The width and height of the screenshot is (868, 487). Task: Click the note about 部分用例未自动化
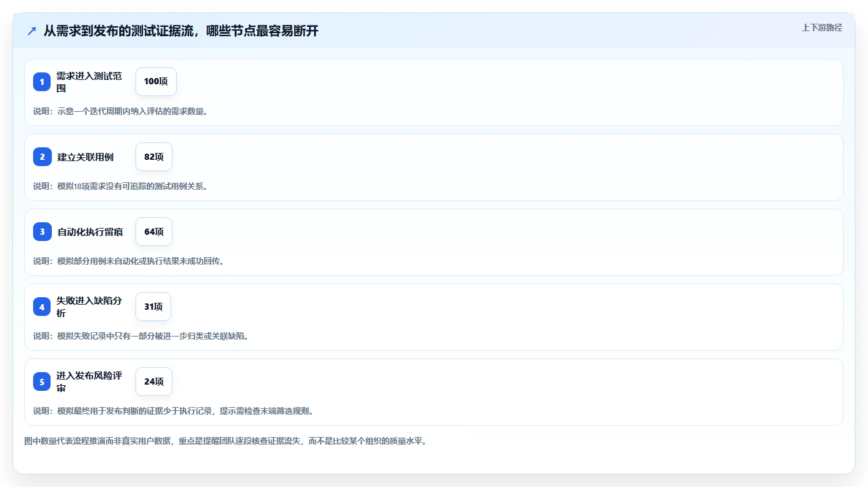(x=129, y=261)
